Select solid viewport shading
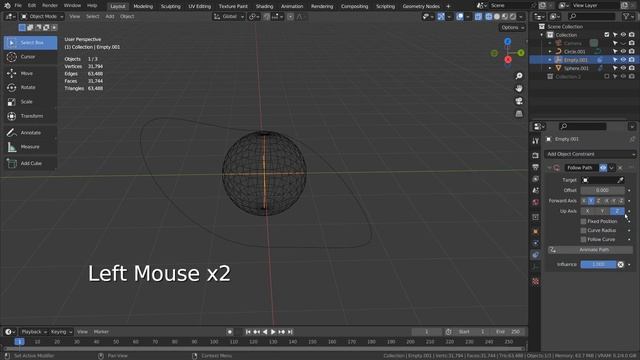640x360 pixels. (x=497, y=17)
